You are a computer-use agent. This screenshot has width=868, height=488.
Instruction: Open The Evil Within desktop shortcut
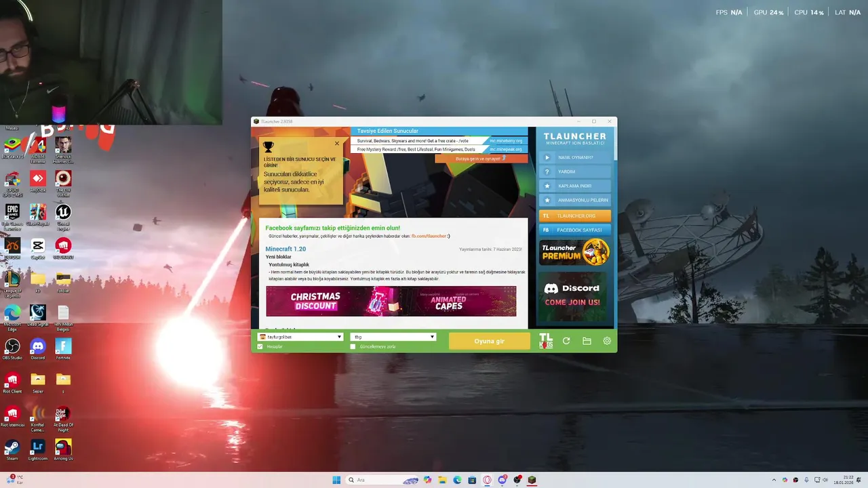click(x=63, y=183)
